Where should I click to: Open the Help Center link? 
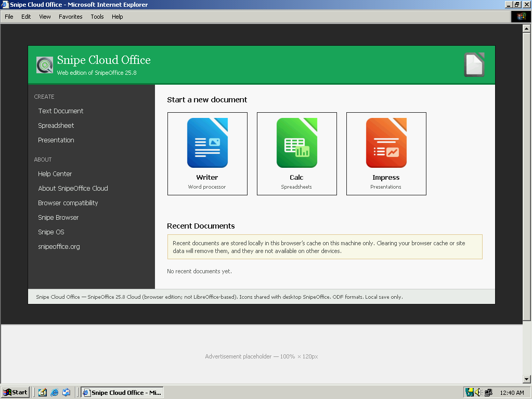tap(55, 174)
